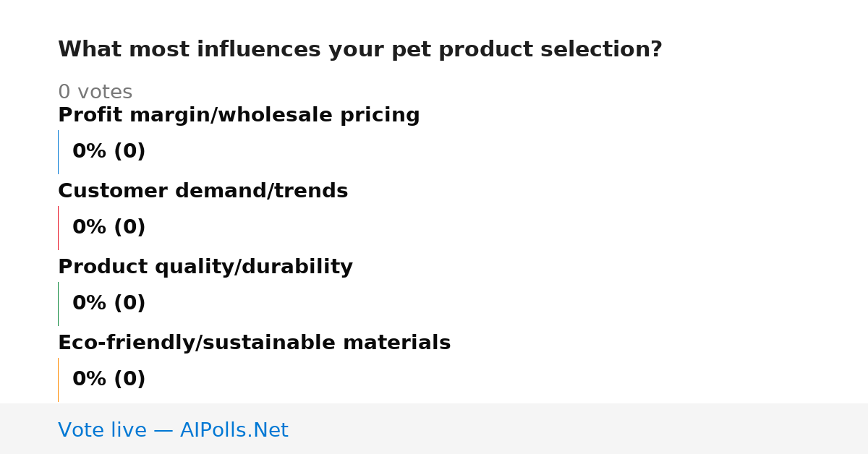The width and height of the screenshot is (868, 454).
Task: Pick Product quality/durability option
Action: click(205, 267)
